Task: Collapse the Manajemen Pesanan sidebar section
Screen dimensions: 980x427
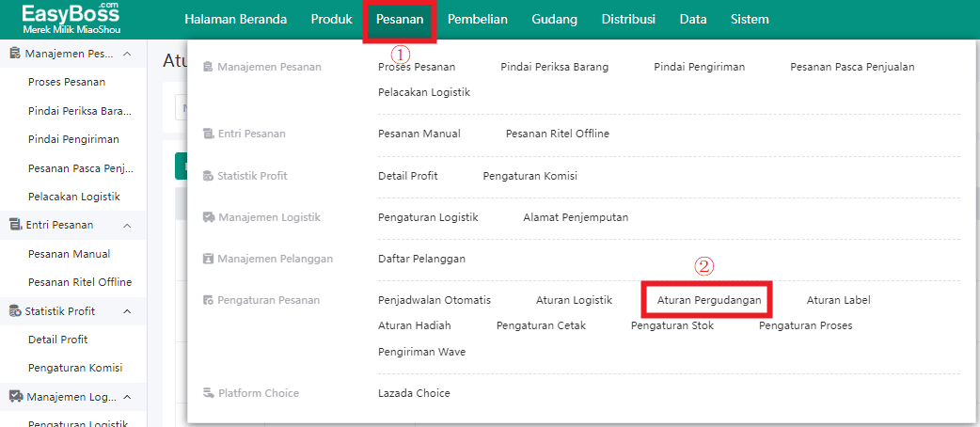Action: tap(127, 55)
